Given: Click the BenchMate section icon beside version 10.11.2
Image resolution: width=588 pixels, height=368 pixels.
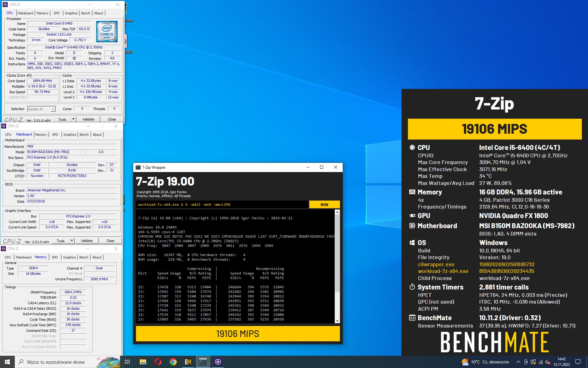Looking at the screenshot, I should (412, 318).
